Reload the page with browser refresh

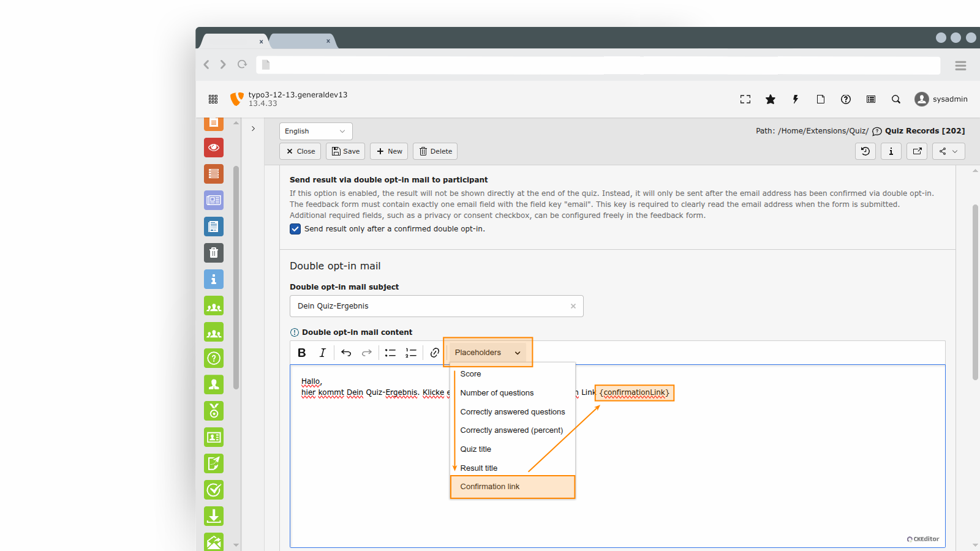tap(243, 64)
